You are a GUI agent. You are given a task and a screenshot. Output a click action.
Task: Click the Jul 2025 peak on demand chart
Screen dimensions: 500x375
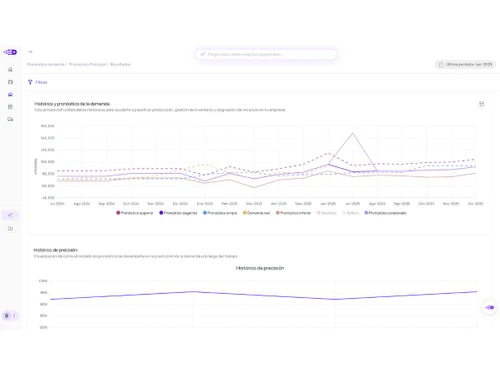click(x=353, y=133)
